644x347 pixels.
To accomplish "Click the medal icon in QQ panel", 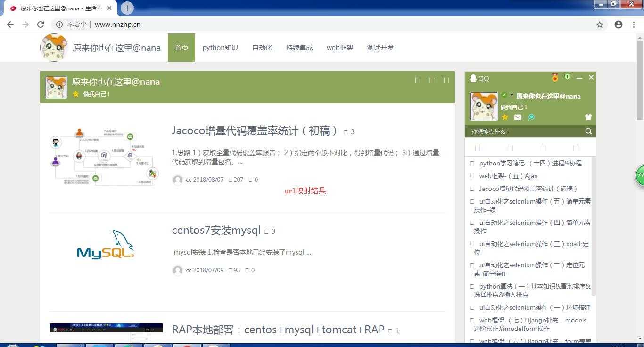I will tap(555, 77).
